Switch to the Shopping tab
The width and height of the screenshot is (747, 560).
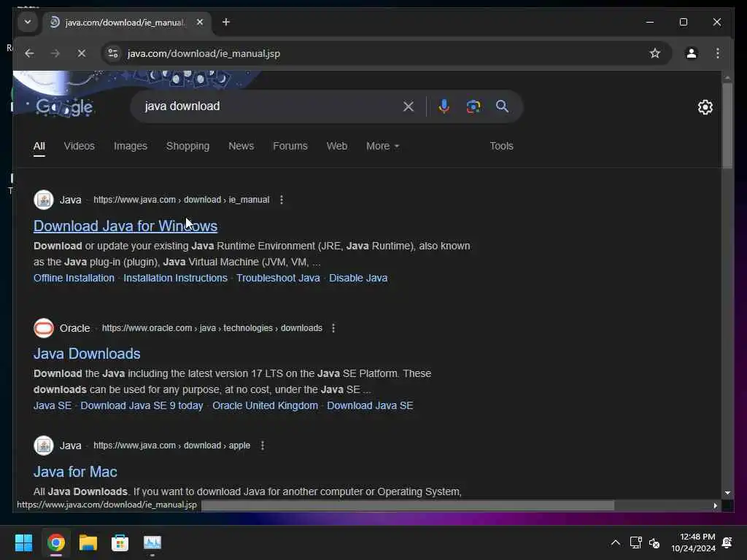[x=187, y=146]
